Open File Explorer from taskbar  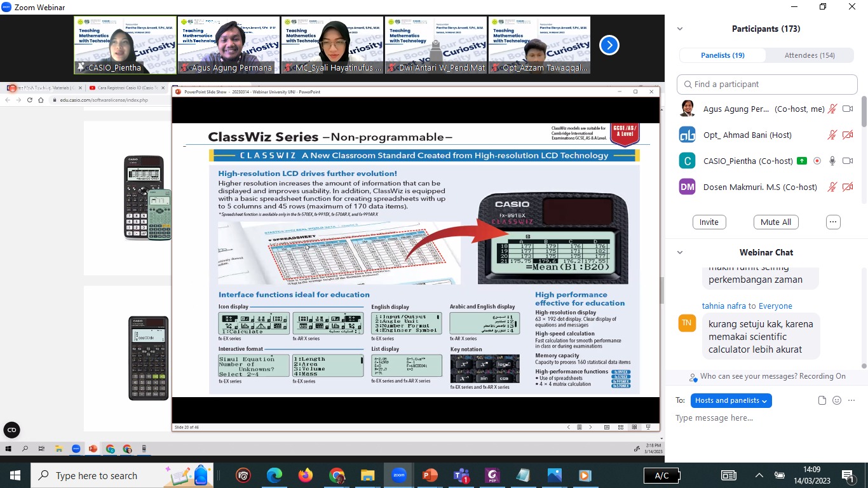point(368,475)
